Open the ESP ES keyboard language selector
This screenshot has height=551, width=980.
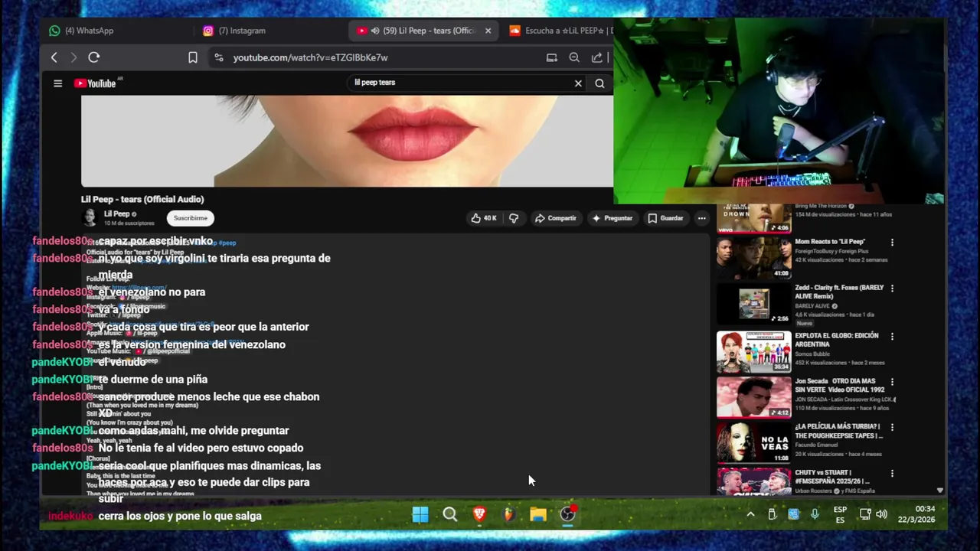[x=840, y=514]
